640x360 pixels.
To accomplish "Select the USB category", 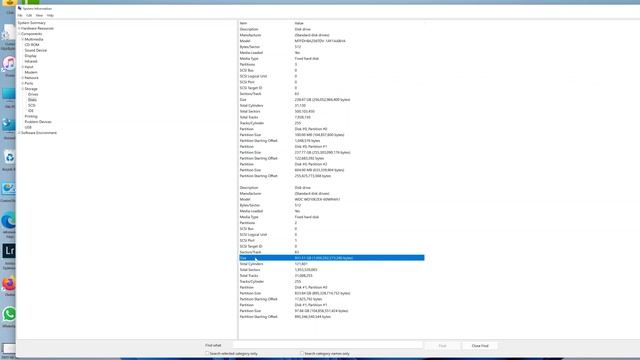I will pyautogui.click(x=28, y=127).
